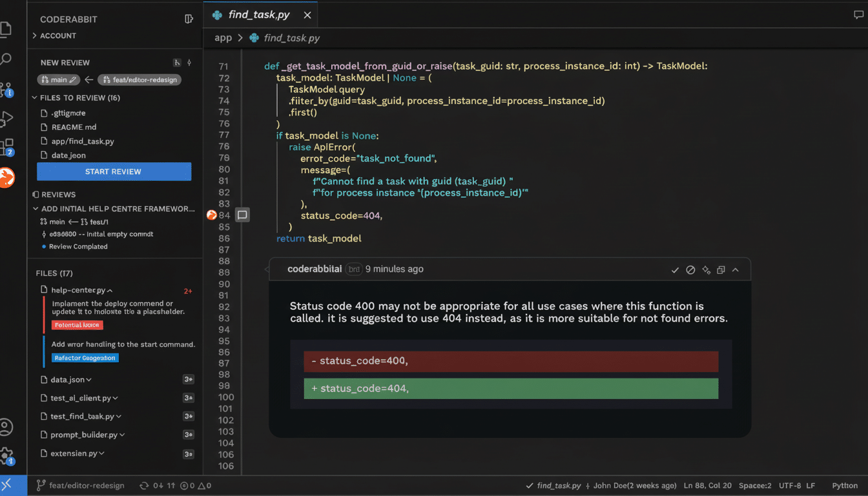Dismiss the suggestion using the blocked-circle icon
The height and width of the screenshot is (496, 868).
coord(690,270)
